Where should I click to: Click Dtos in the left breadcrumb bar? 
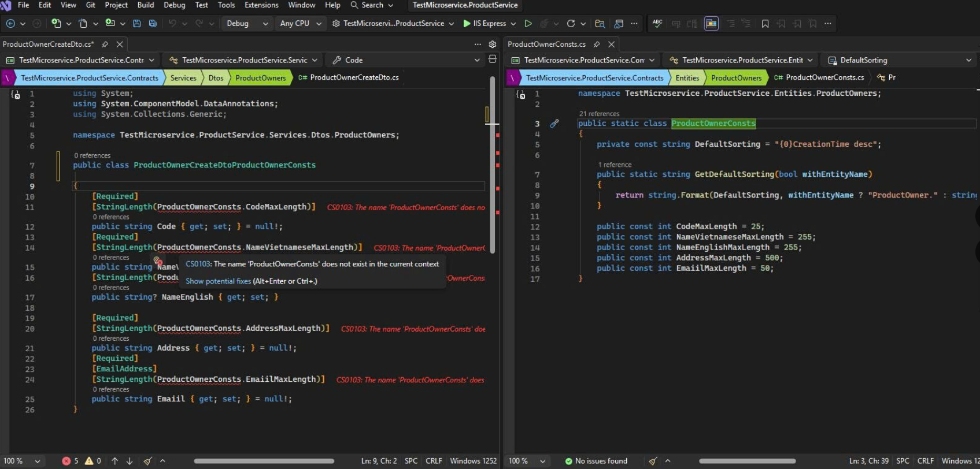pyautogui.click(x=216, y=78)
